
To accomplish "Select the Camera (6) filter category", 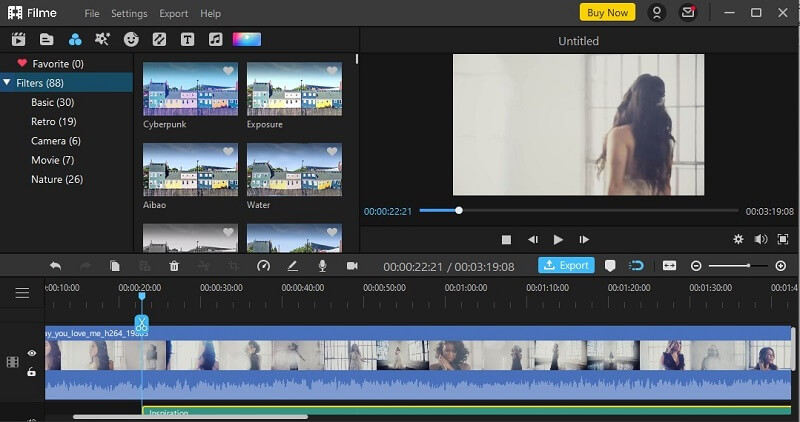I will (56, 141).
